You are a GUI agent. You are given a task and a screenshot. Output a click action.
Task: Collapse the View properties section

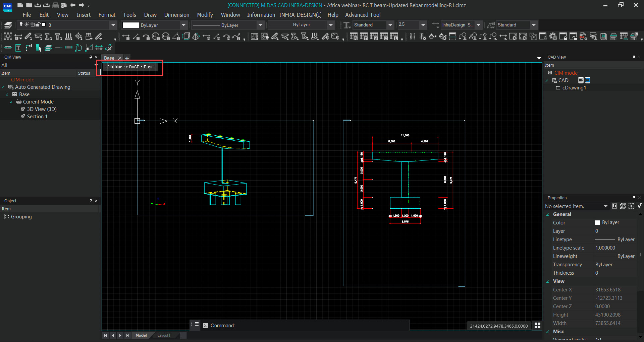click(x=548, y=281)
